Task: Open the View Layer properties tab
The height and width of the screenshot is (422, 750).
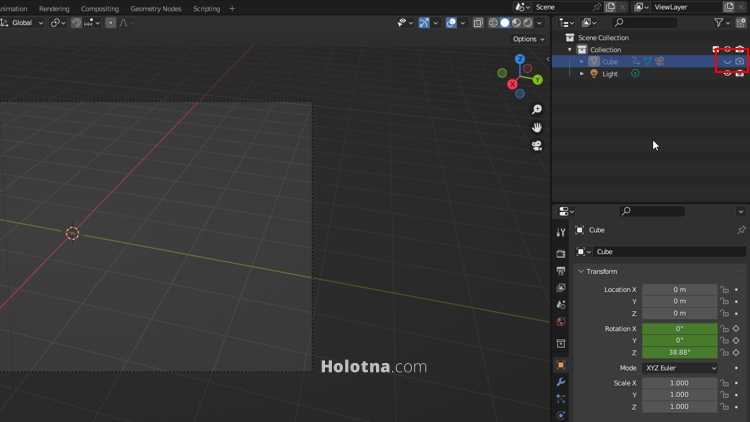Action: coord(561,288)
